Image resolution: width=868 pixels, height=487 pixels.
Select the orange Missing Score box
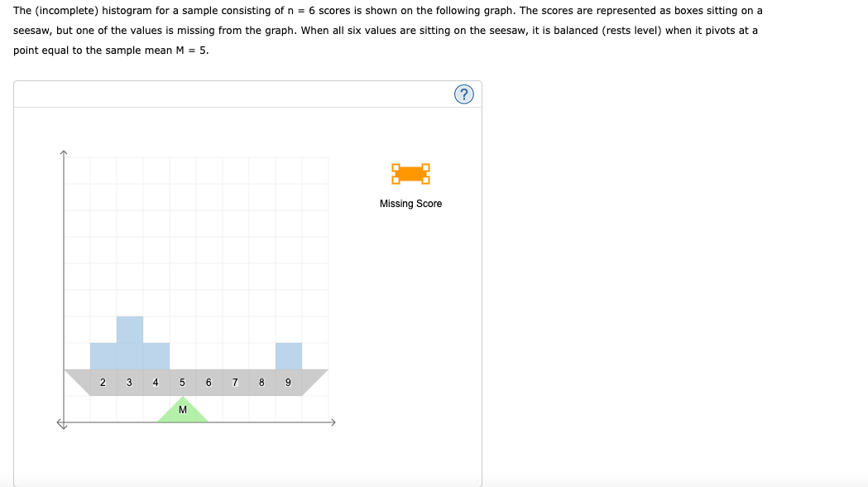point(410,174)
